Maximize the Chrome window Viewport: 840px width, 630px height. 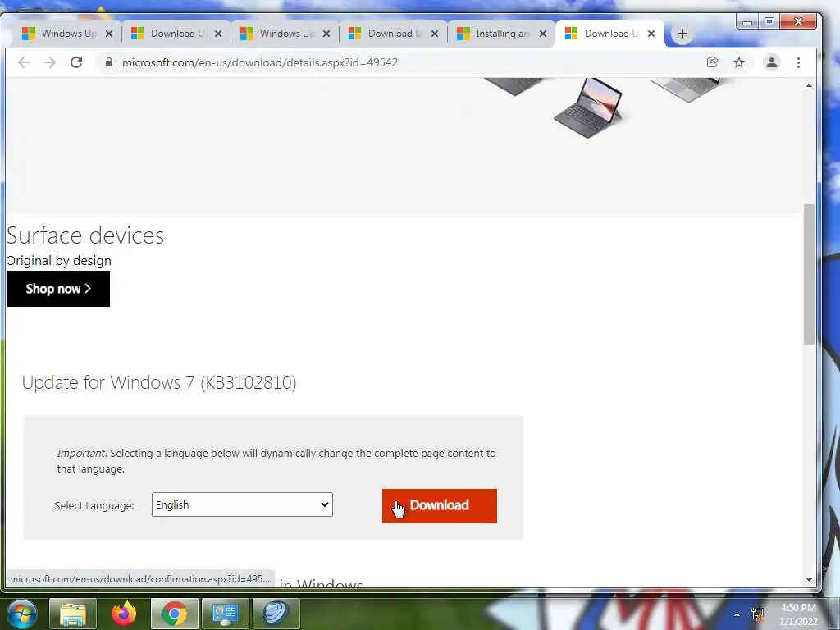(769, 21)
